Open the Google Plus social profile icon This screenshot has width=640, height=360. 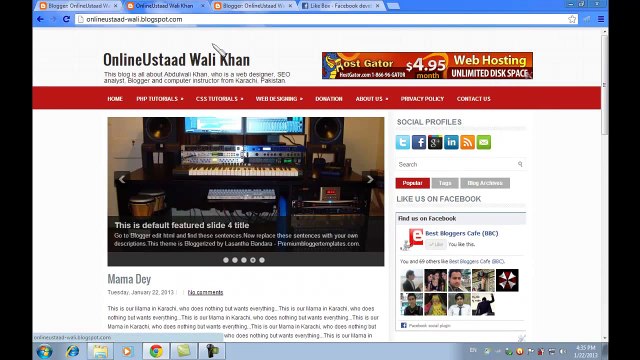435,142
